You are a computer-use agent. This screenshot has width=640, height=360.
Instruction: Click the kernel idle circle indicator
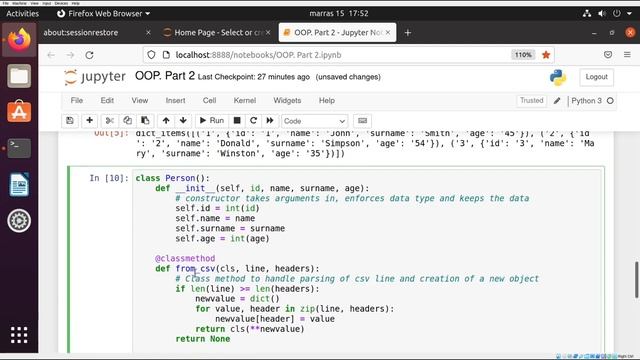click(x=610, y=101)
